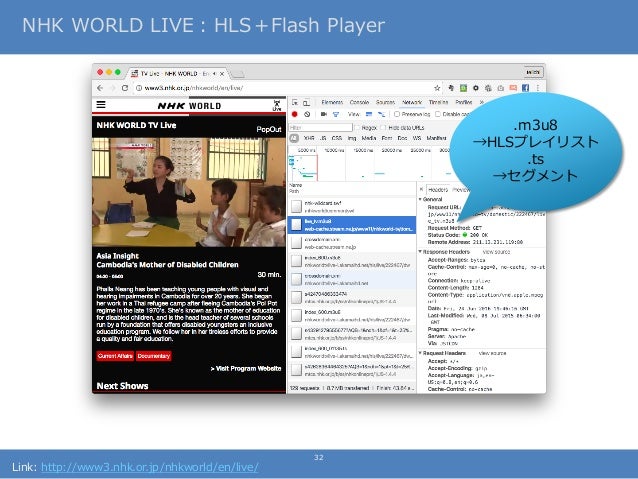Image resolution: width=638 pixels, height=479 pixels.
Task: Open the Profiles panel tab
Action: (464, 103)
